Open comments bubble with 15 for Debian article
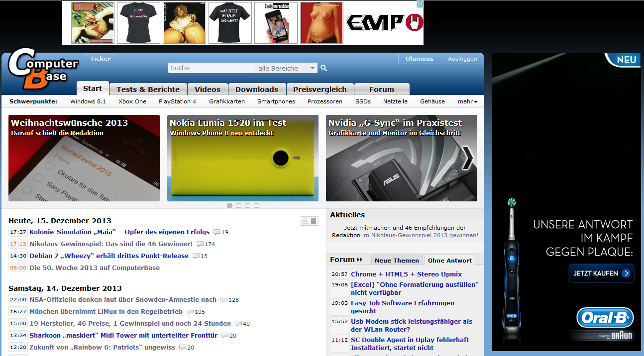 (200, 256)
